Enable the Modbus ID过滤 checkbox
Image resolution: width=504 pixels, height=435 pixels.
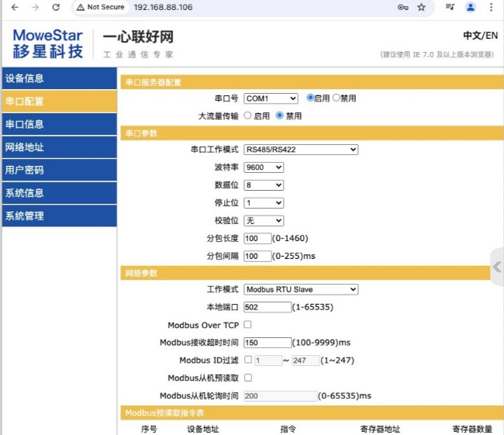[x=248, y=360]
